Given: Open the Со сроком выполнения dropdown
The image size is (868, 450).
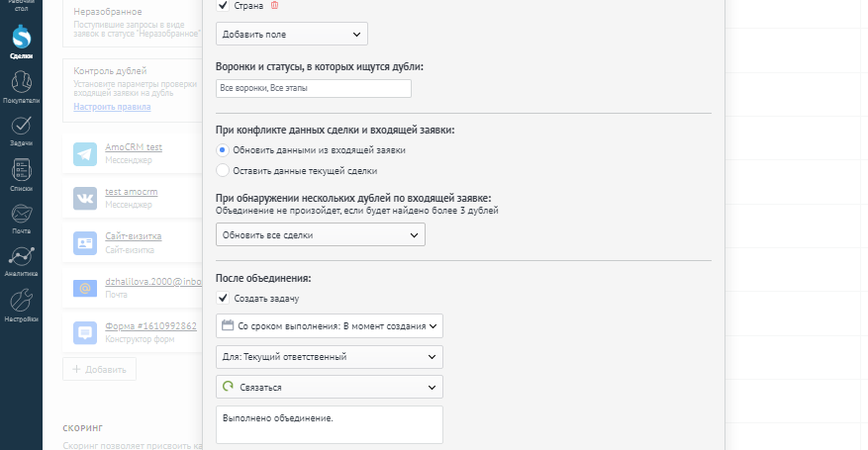Looking at the screenshot, I should (x=329, y=324).
